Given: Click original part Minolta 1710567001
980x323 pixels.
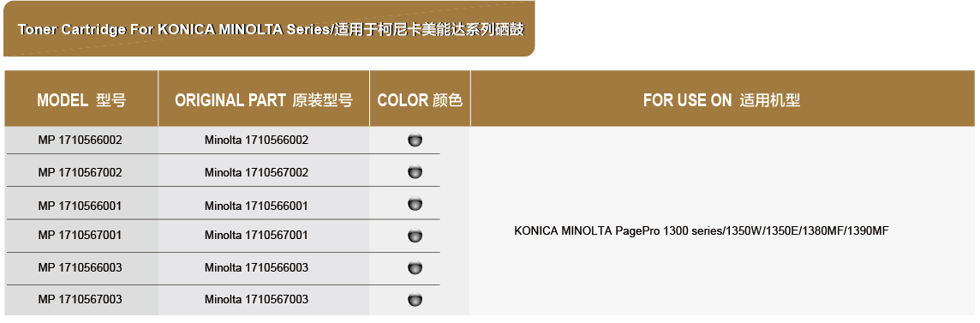Looking at the screenshot, I should tap(256, 235).
